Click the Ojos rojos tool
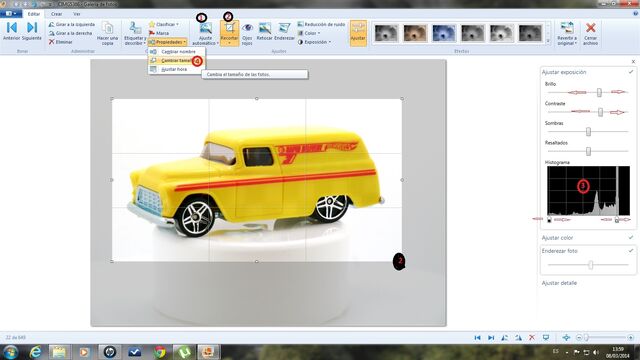The image size is (640, 360). (247, 33)
